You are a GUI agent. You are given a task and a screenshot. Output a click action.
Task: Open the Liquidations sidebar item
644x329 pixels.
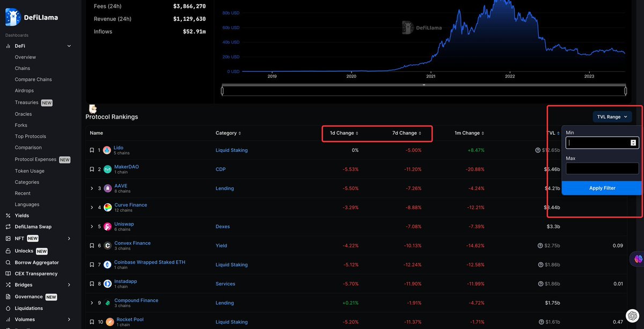(29, 309)
